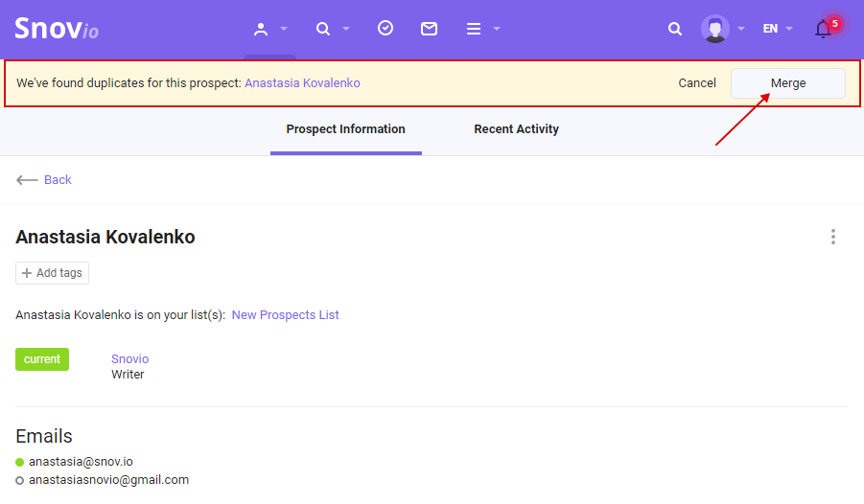Click the anastasia@snov.io email address

pyautogui.click(x=81, y=462)
